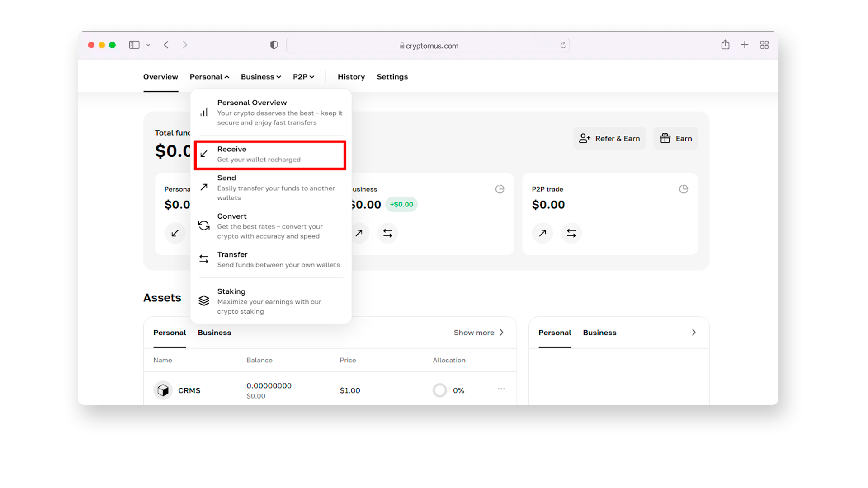Select the CRMS asset name
The height and width of the screenshot is (488, 868).
pyautogui.click(x=189, y=390)
